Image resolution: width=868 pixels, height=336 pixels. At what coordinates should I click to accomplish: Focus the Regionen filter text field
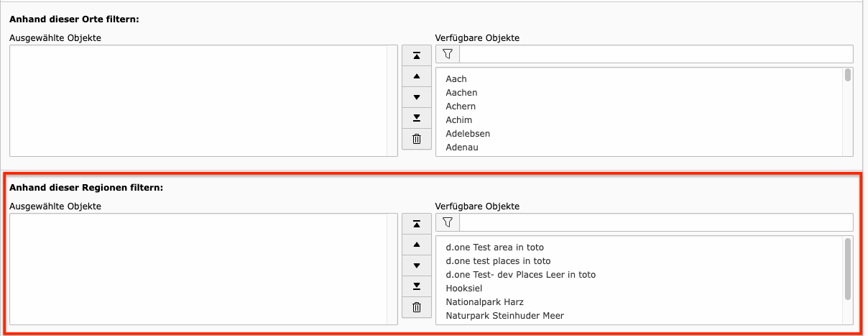(655, 222)
